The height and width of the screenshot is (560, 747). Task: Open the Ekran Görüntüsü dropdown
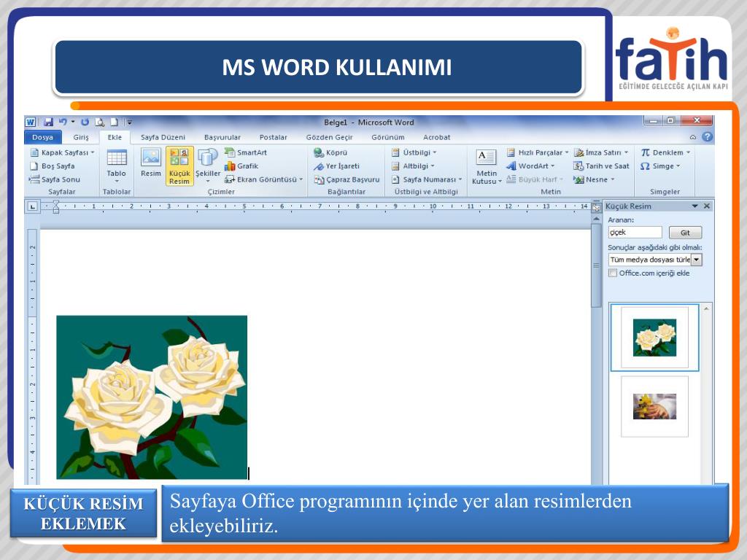pos(301,179)
